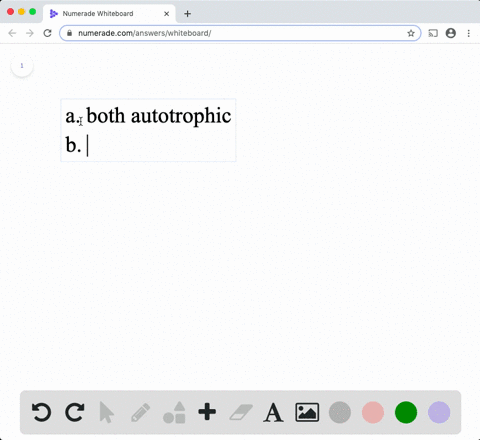
Task: Select the text tool A
Action: [x=273, y=412]
